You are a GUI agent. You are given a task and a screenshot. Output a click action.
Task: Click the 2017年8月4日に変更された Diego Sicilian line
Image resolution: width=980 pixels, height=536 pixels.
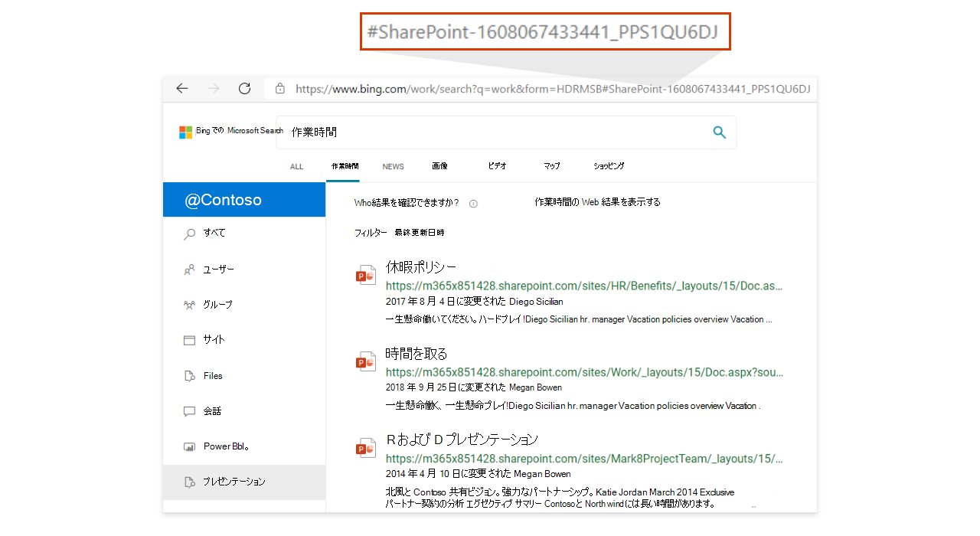(475, 302)
